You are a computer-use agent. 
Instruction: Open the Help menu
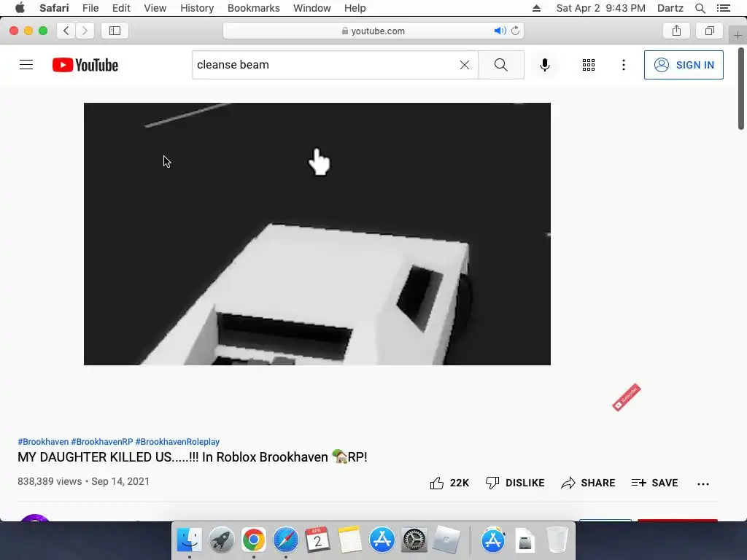point(355,8)
